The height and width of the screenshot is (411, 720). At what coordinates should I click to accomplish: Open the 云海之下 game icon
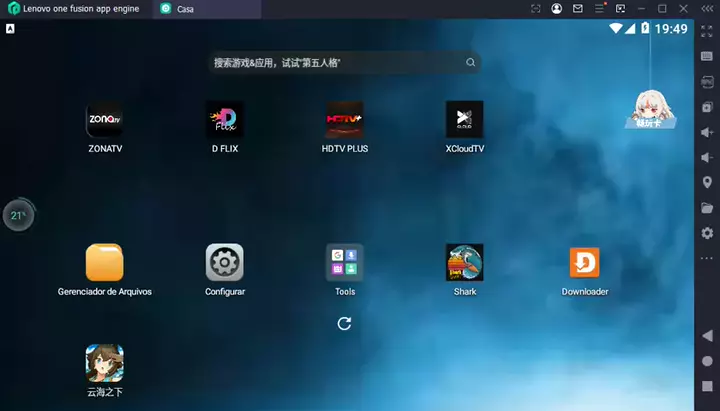coord(104,364)
